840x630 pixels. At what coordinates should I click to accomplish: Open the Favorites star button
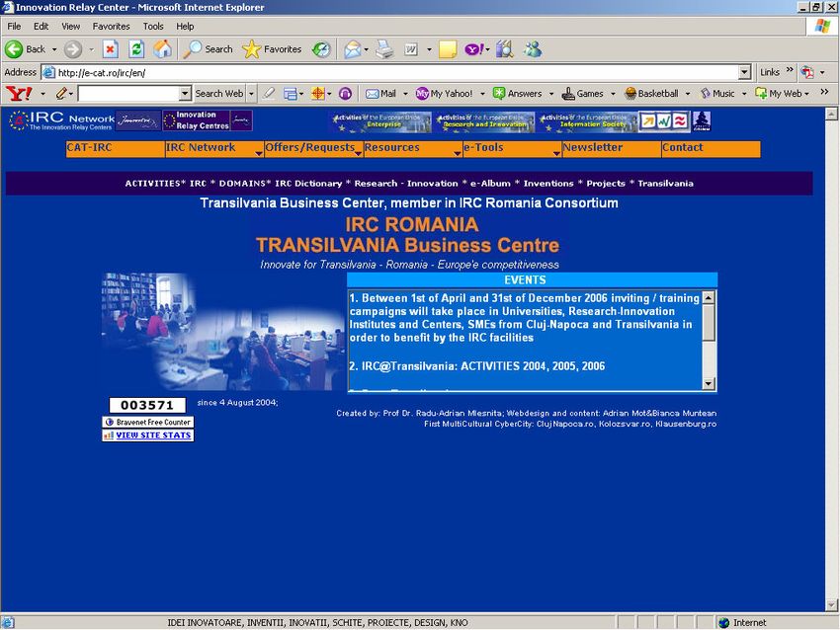pyautogui.click(x=272, y=49)
